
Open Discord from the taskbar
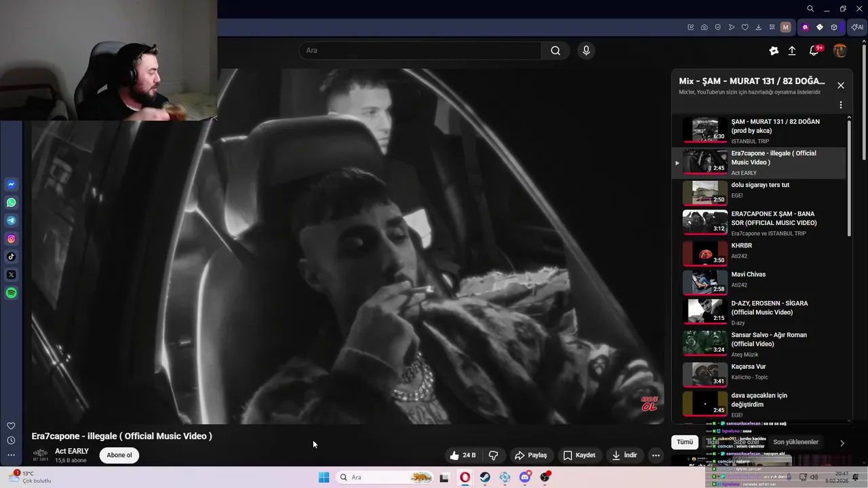525,477
